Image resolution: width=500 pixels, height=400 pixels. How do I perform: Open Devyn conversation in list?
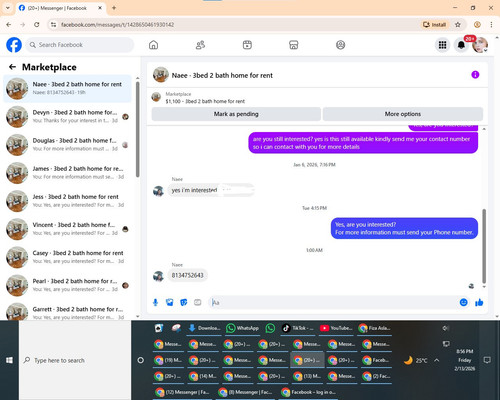(67, 117)
